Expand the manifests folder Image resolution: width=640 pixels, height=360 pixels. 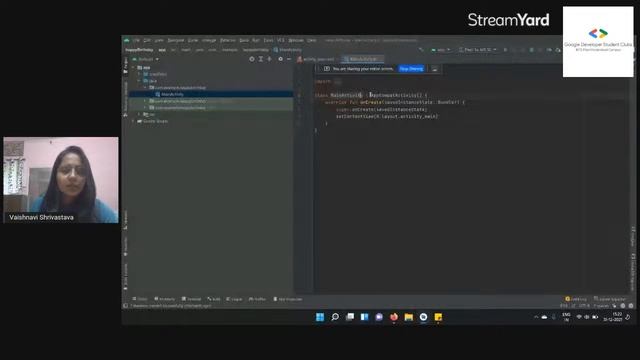tap(140, 74)
